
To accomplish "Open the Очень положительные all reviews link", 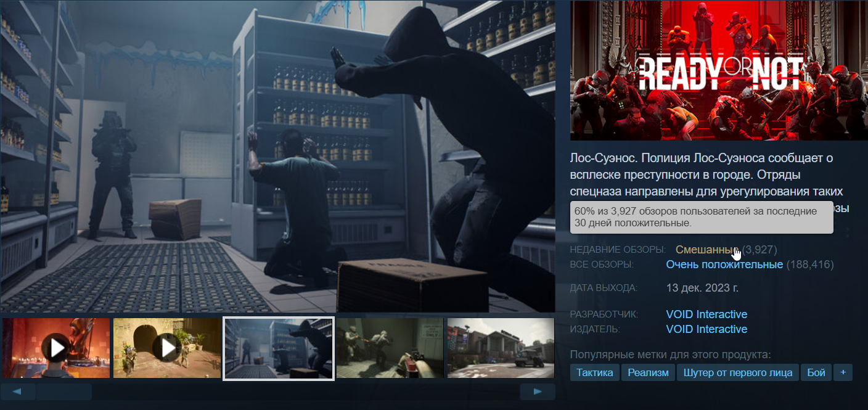I will click(x=724, y=264).
